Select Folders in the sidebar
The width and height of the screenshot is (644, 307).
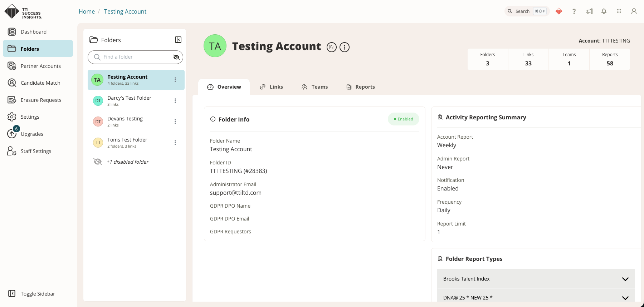point(38,49)
